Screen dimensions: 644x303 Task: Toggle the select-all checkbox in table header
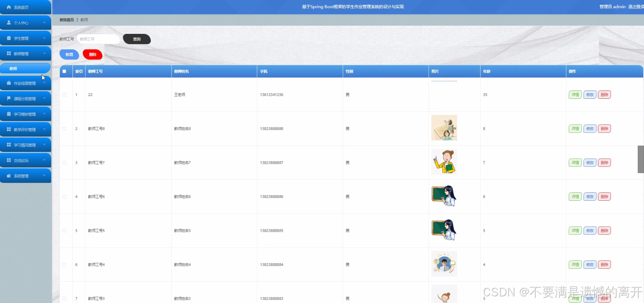pos(64,71)
